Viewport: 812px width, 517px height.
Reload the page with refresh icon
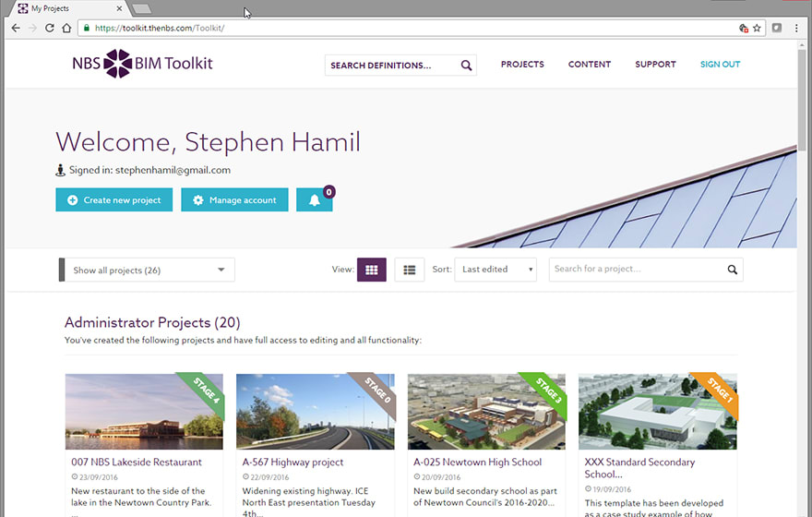pyautogui.click(x=50, y=28)
